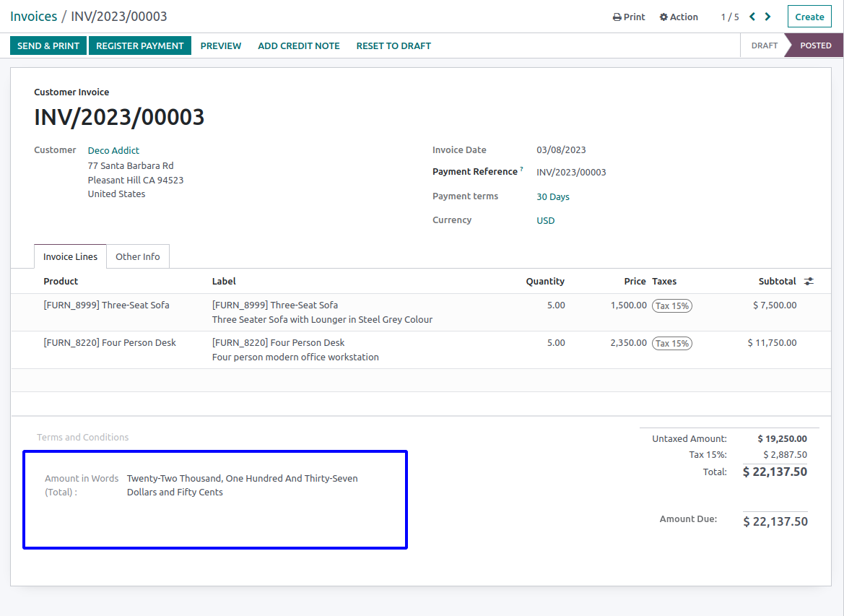
Task: Open the Deco Addict customer link
Action: pyautogui.click(x=113, y=150)
